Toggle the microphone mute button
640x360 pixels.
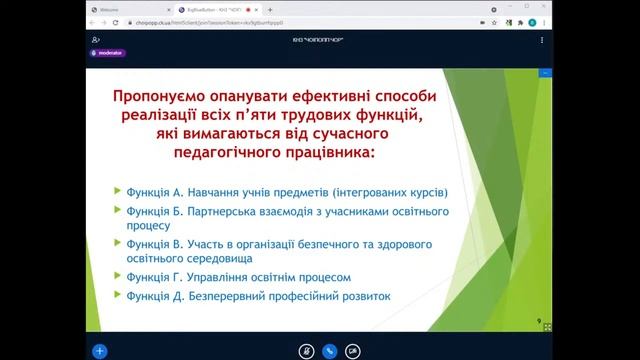click(306, 351)
